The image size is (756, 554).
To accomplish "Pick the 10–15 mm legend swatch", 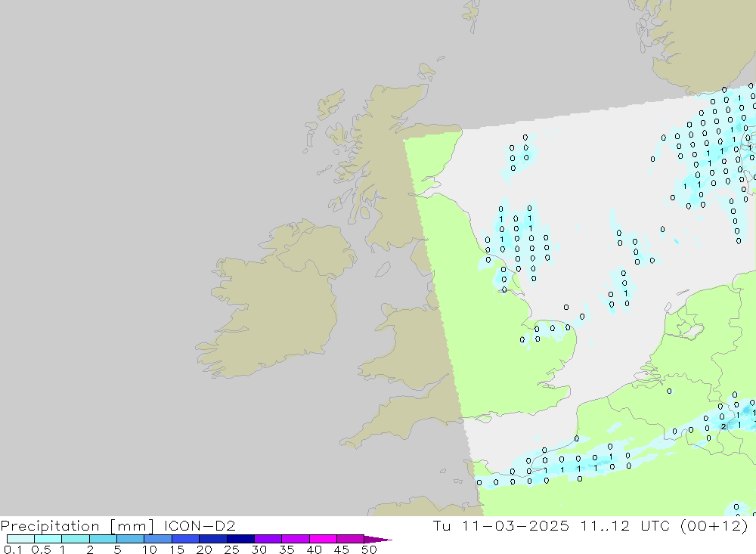I will (158, 539).
